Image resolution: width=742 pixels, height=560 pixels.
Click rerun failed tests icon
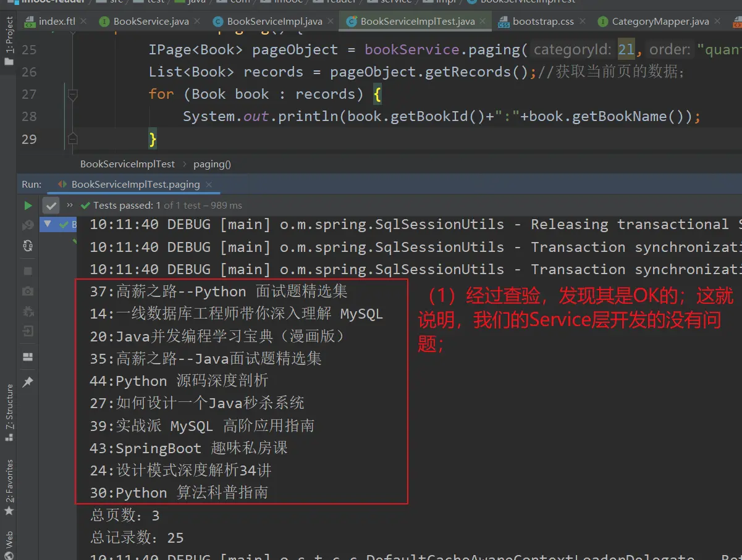[x=28, y=225]
